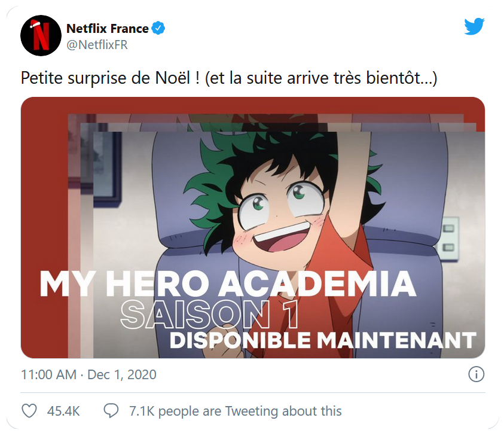This screenshot has width=504, height=436.
Task: Click the 11:00 AM · Dec 1, 2020 timestamp
Action: [x=88, y=375]
